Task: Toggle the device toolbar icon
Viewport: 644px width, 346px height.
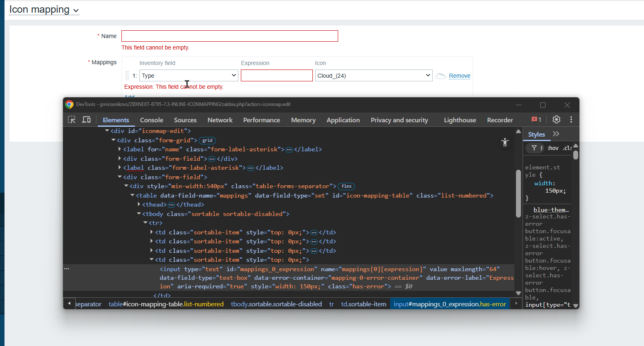Action: click(x=86, y=119)
